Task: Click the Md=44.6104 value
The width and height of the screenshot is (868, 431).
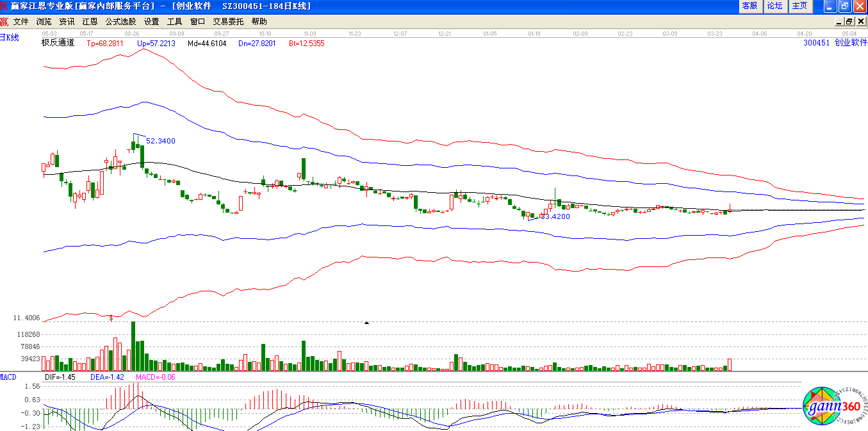Action: pyautogui.click(x=207, y=44)
